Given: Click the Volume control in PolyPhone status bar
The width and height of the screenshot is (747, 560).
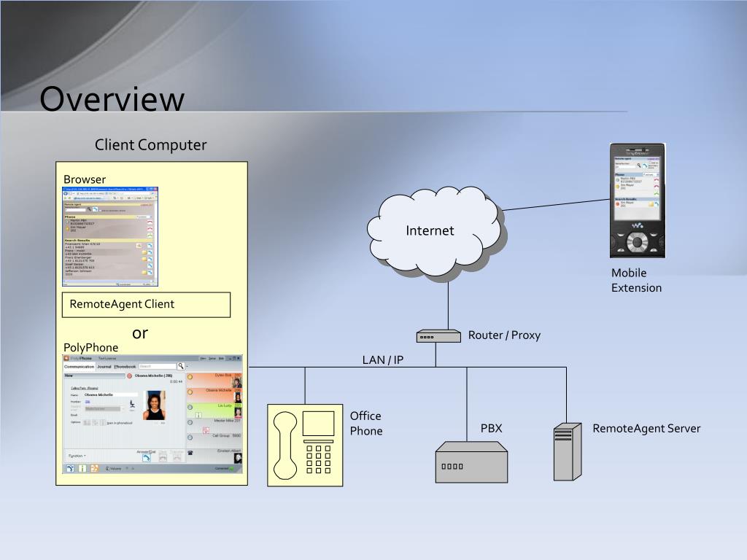Looking at the screenshot, I should [113, 469].
